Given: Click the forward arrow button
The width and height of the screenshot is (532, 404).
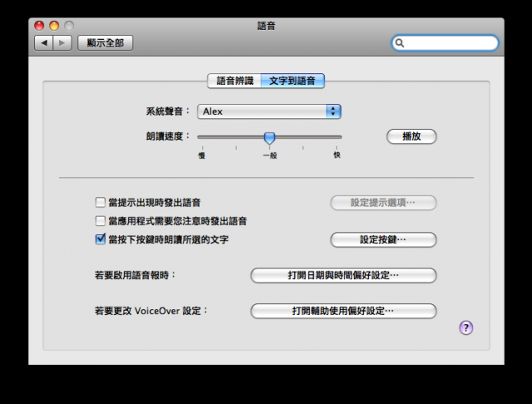Looking at the screenshot, I should 62,42.
